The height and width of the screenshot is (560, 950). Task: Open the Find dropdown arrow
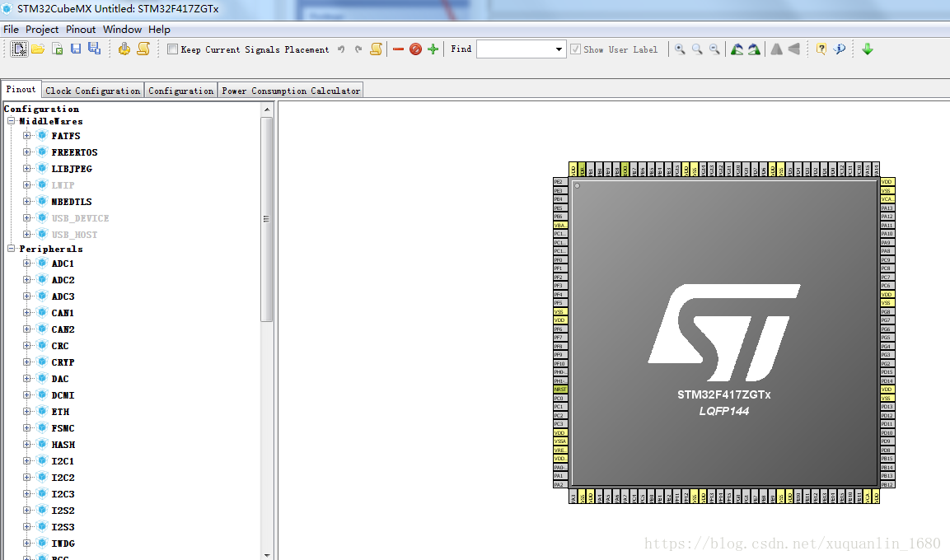coord(559,49)
